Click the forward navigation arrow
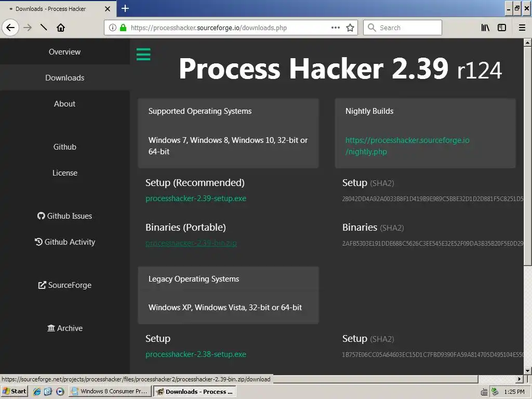Image resolution: width=532 pixels, height=399 pixels. (28, 28)
